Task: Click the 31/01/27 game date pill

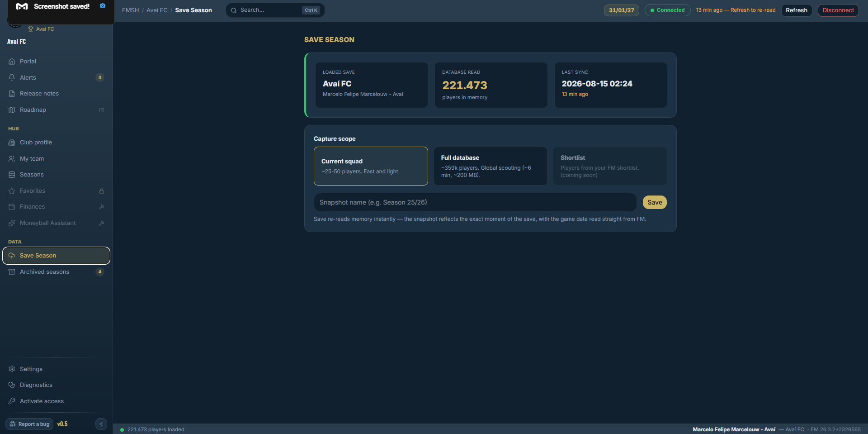Action: point(622,10)
